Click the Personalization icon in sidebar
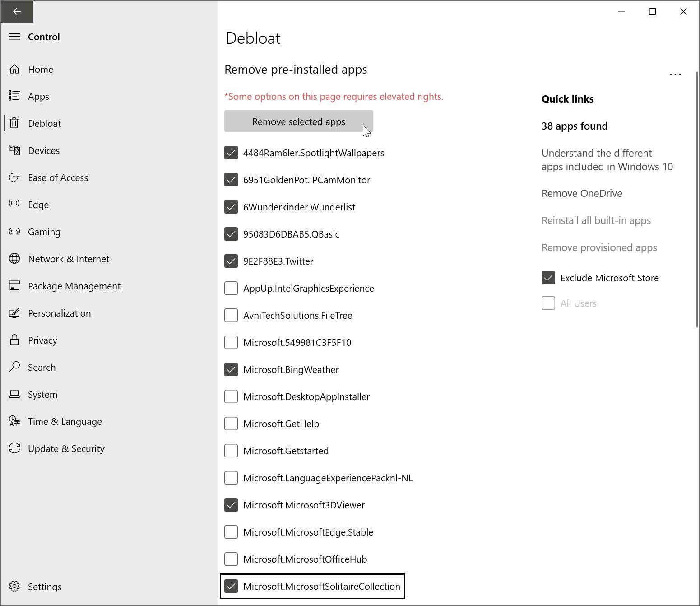This screenshot has height=606, width=700. [x=14, y=313]
